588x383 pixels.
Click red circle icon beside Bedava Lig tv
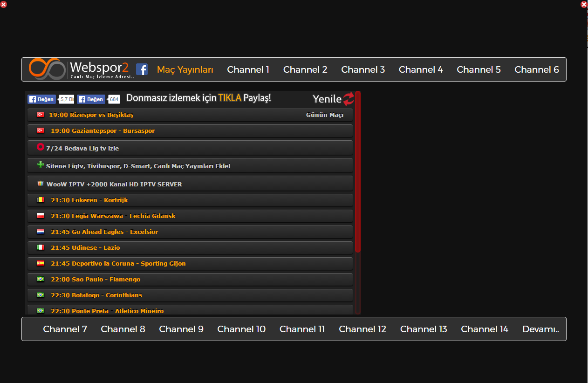(x=40, y=147)
